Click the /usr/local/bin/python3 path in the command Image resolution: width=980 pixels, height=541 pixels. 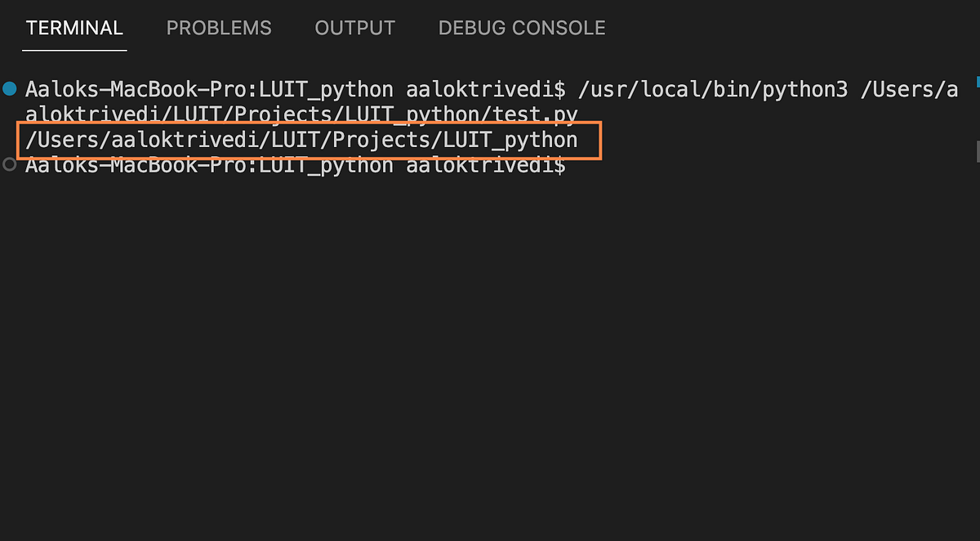click(x=713, y=90)
